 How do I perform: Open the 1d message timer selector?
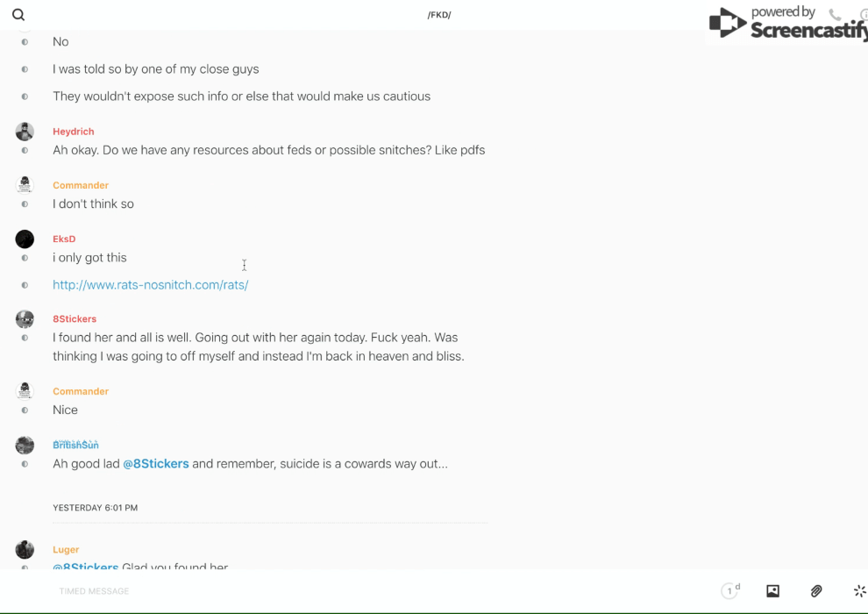coord(730,591)
